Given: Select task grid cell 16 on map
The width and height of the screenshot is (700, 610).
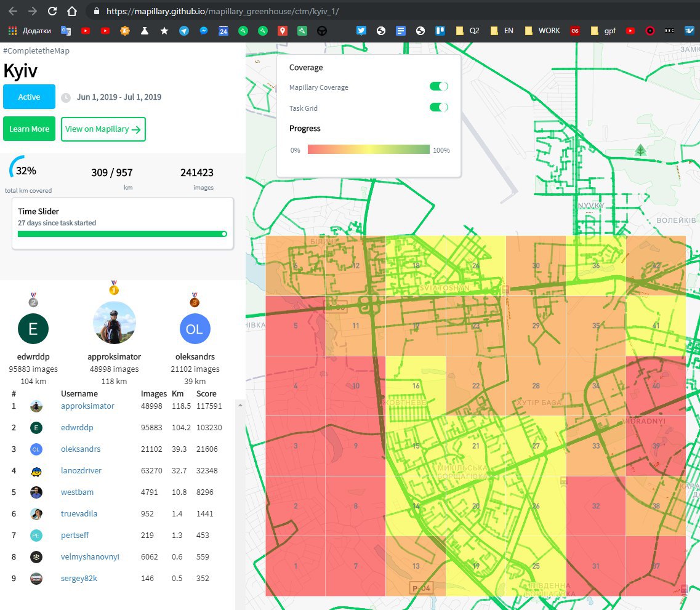Looking at the screenshot, I should pos(416,385).
